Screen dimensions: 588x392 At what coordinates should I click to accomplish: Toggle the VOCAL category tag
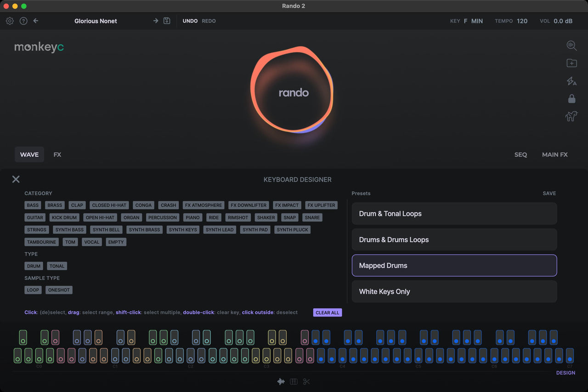[92, 242]
